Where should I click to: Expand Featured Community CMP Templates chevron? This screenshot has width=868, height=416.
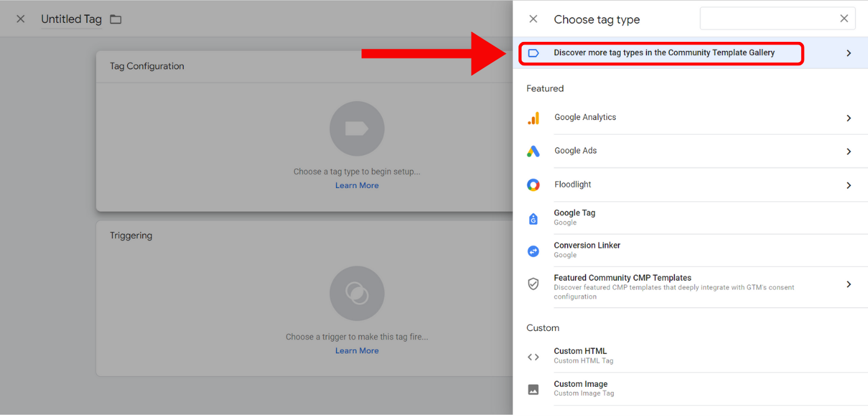tap(849, 284)
